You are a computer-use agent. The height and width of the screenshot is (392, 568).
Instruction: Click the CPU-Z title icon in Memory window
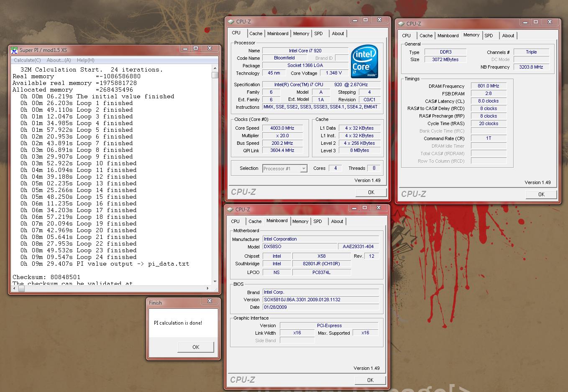click(401, 24)
